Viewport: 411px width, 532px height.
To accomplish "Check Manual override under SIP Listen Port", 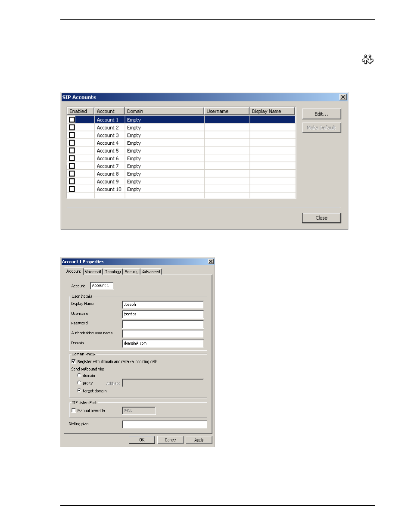I will pos(74,411).
